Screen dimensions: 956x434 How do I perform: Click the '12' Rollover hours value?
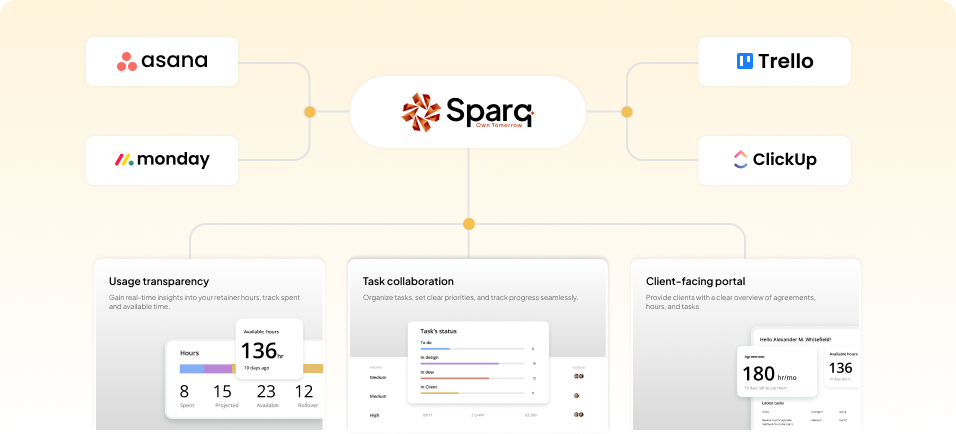(304, 391)
